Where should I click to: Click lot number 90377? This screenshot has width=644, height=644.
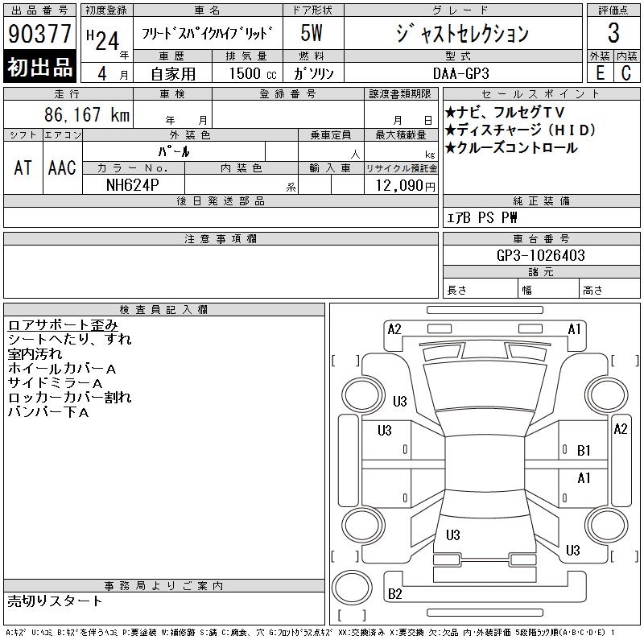tap(40, 34)
